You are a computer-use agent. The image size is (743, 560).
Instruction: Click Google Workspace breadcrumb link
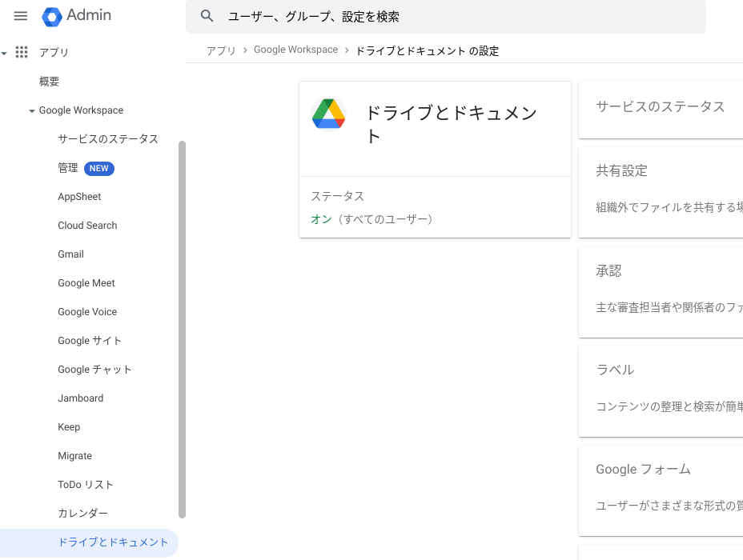[295, 50]
